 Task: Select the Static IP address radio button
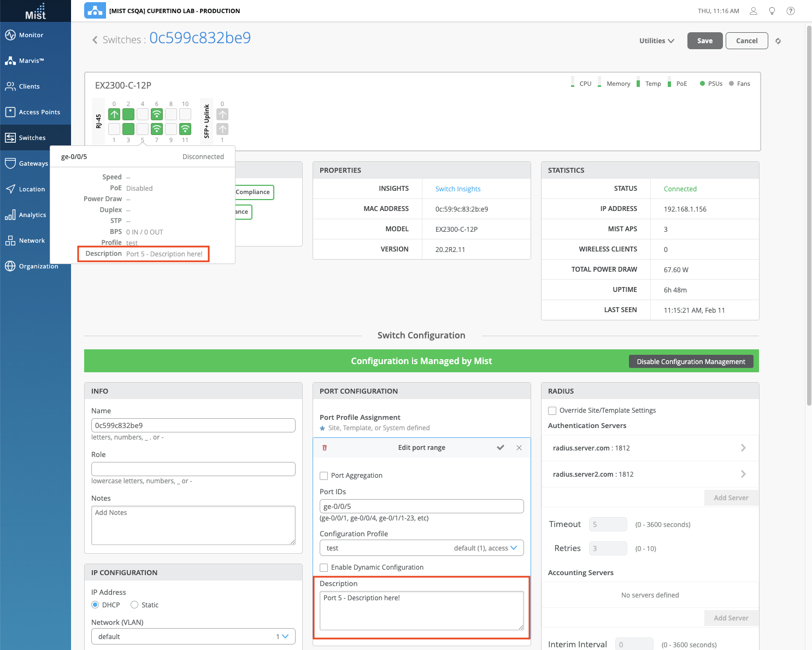click(134, 605)
